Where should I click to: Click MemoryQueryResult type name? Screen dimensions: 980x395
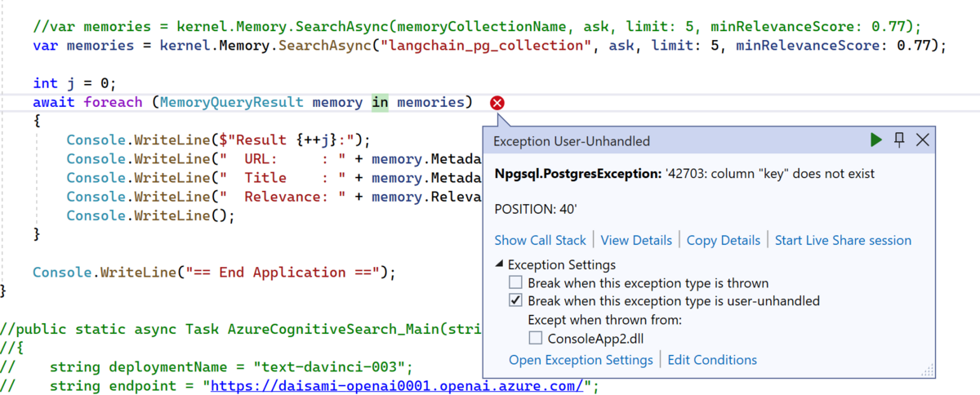(x=232, y=102)
